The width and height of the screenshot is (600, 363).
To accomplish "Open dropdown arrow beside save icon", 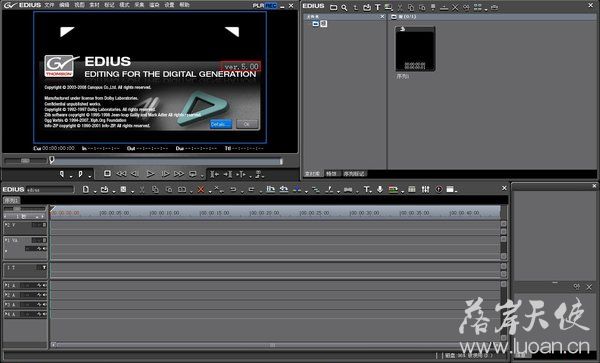I will 132,192.
